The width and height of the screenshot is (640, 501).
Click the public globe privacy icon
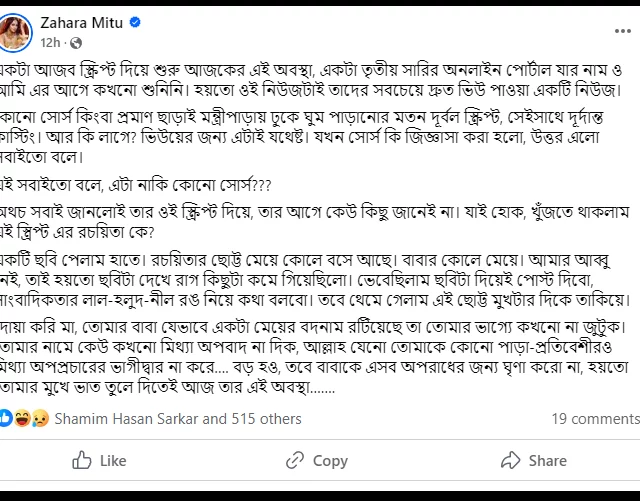pyautogui.click(x=76, y=43)
